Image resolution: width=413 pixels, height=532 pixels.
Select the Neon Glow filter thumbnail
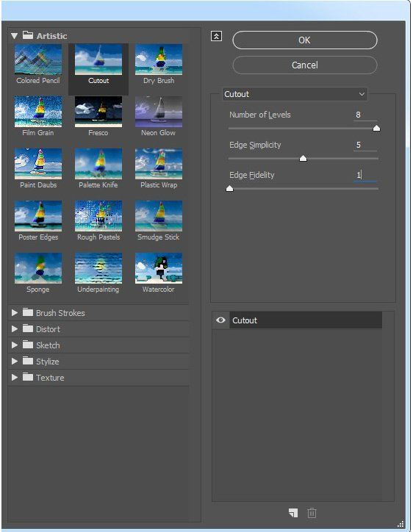159,112
